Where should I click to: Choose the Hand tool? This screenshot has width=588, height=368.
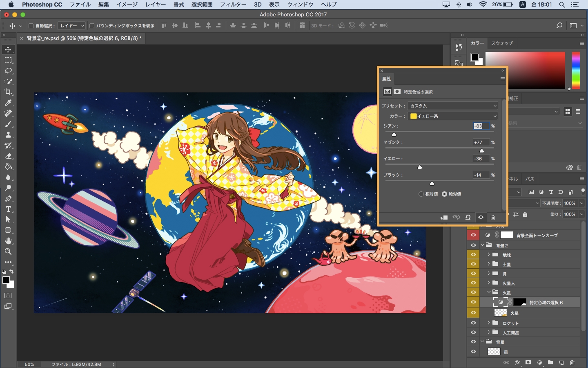(8, 241)
